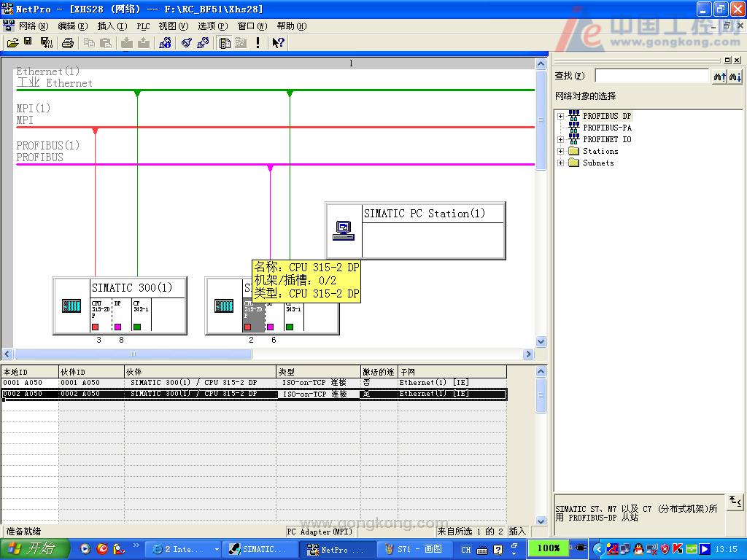Viewport: 747px width, 560px height.
Task: Expand the PROFINET IO tree node
Action: [x=561, y=139]
